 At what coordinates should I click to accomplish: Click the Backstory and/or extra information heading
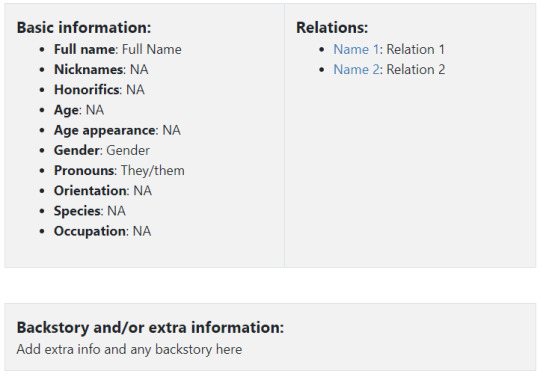click(x=150, y=328)
